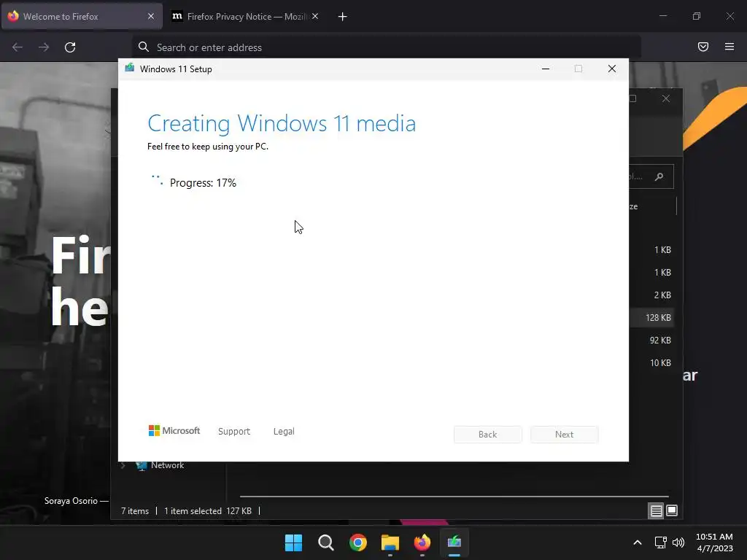Open taskbar Search magnifier icon
747x560 pixels.
[x=326, y=542]
